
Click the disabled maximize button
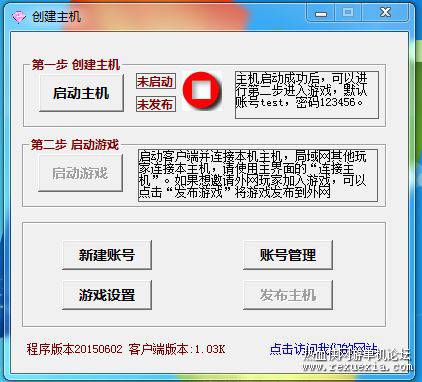coord(348,13)
